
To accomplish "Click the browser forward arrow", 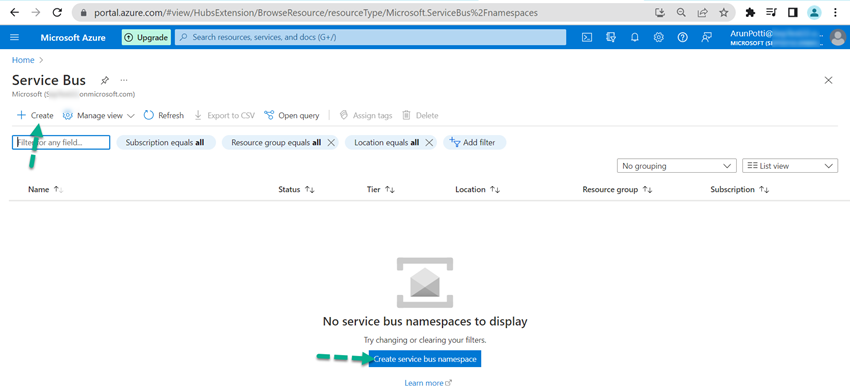I will (36, 12).
